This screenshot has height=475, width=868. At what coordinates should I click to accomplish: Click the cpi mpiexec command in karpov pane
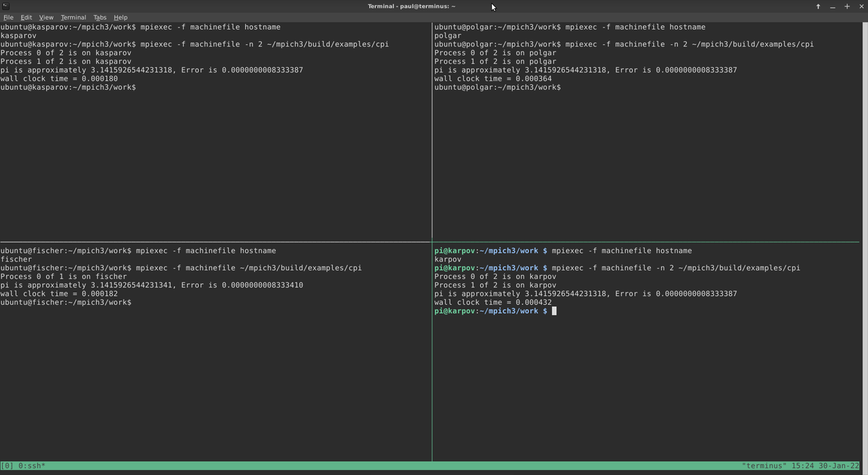(676, 268)
